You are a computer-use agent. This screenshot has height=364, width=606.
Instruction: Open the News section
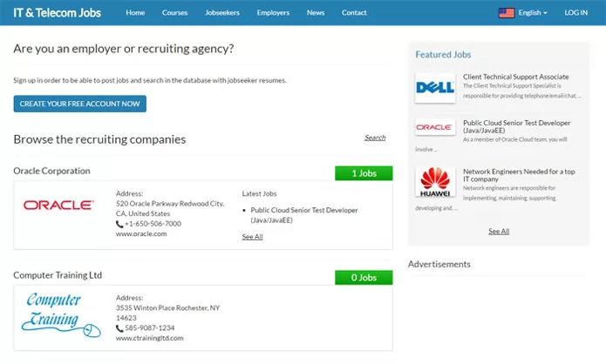point(316,13)
